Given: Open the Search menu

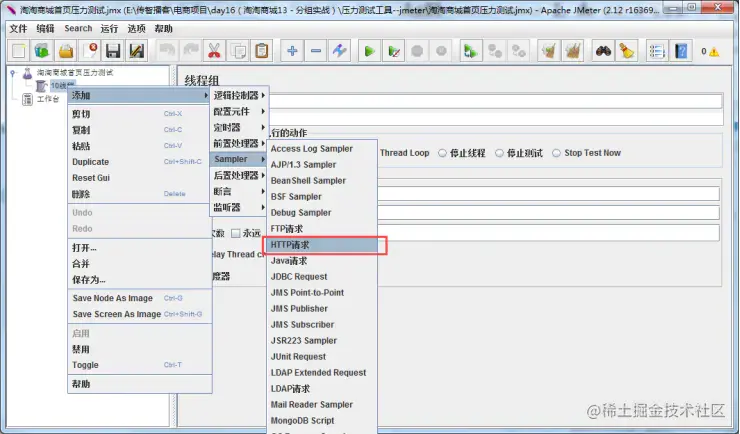Looking at the screenshot, I should 78,28.
